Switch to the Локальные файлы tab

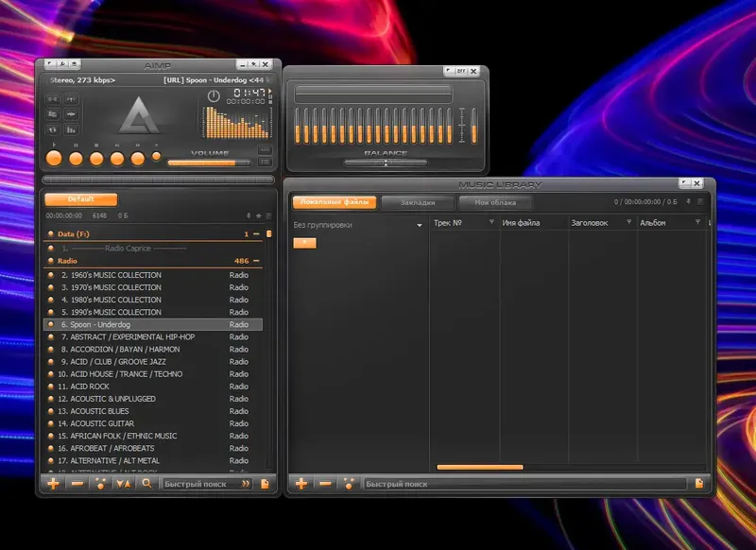click(335, 202)
